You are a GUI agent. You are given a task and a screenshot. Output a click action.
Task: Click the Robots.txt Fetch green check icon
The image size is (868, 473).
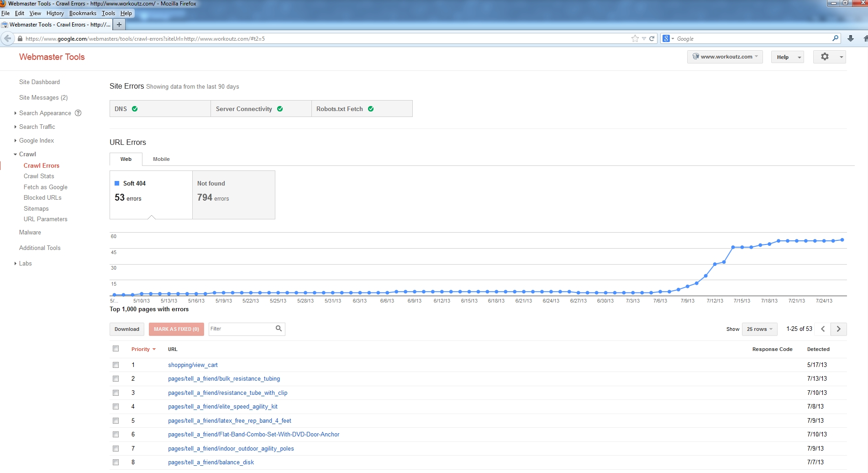click(x=371, y=109)
